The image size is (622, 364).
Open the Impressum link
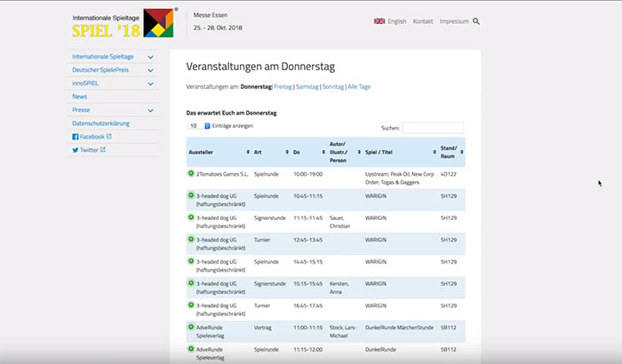pyautogui.click(x=453, y=21)
